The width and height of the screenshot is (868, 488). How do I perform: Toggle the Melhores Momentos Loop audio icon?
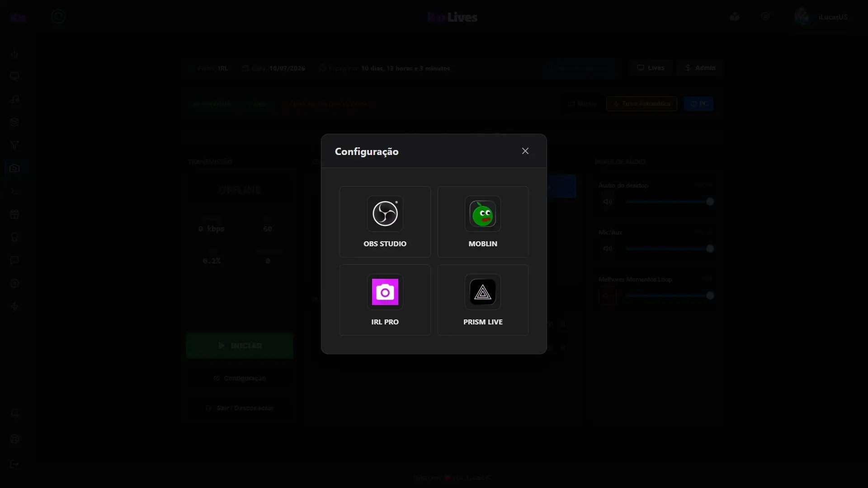(607, 296)
